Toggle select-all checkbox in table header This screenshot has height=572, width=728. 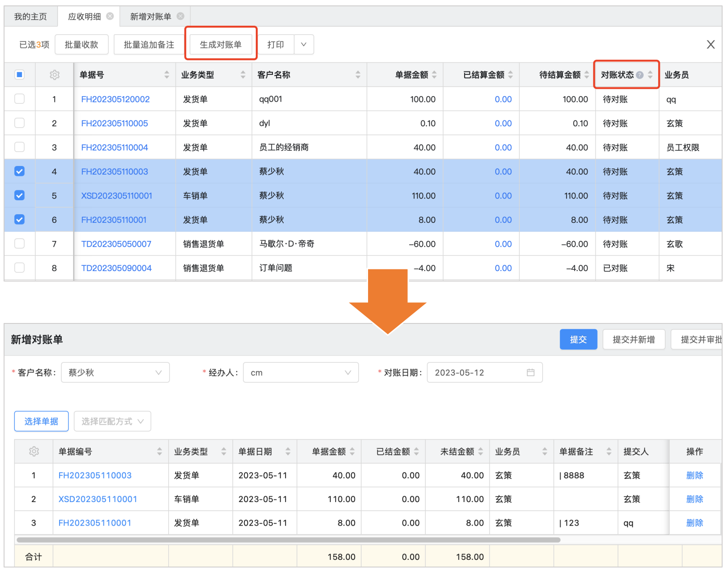(x=19, y=75)
